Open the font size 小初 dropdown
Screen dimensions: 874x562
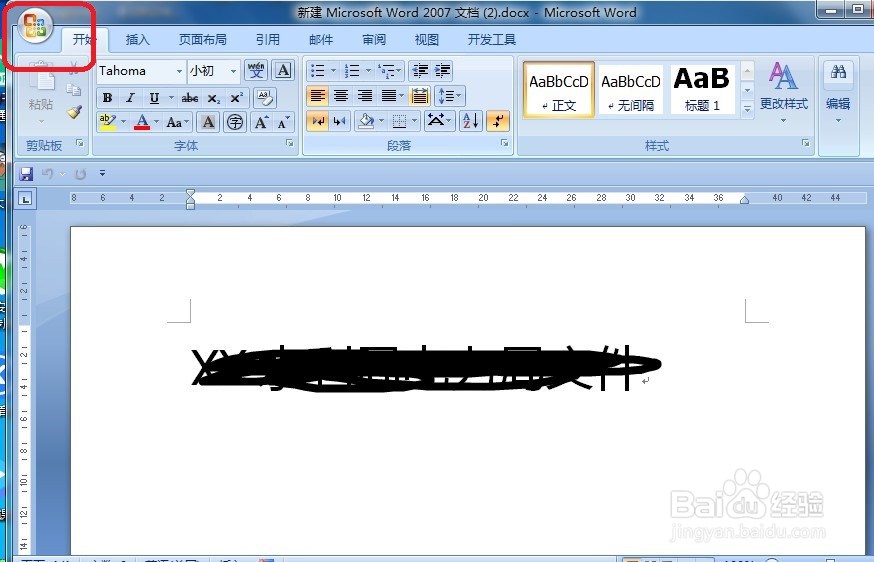(x=233, y=71)
